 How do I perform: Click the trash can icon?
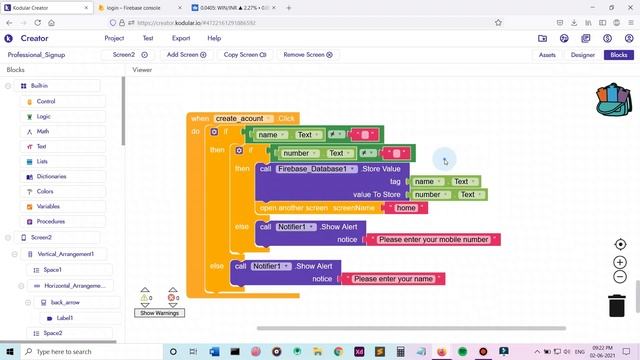coord(617,306)
